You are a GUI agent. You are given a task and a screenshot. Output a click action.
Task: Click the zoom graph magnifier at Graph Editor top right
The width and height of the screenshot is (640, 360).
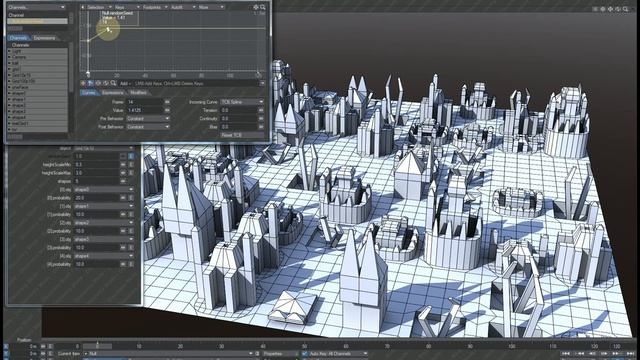tap(263, 7)
